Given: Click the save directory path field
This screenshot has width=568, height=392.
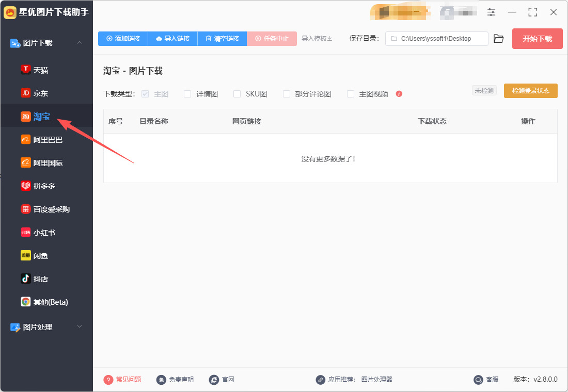Looking at the screenshot, I should click(436, 39).
